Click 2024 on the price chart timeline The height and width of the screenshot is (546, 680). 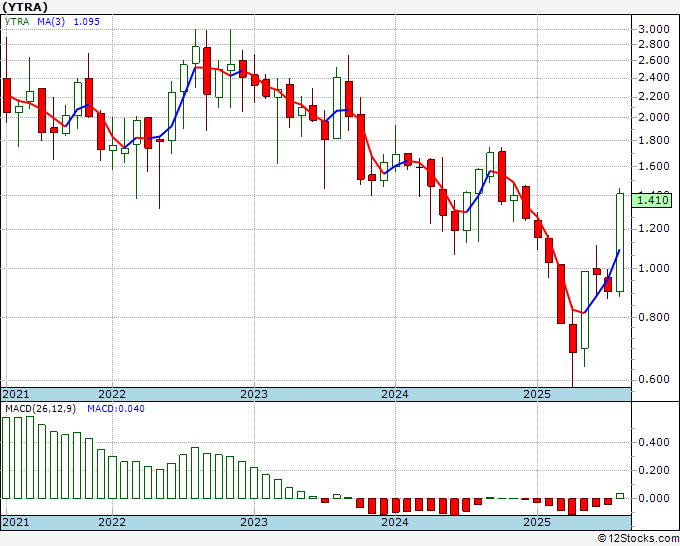[395, 394]
